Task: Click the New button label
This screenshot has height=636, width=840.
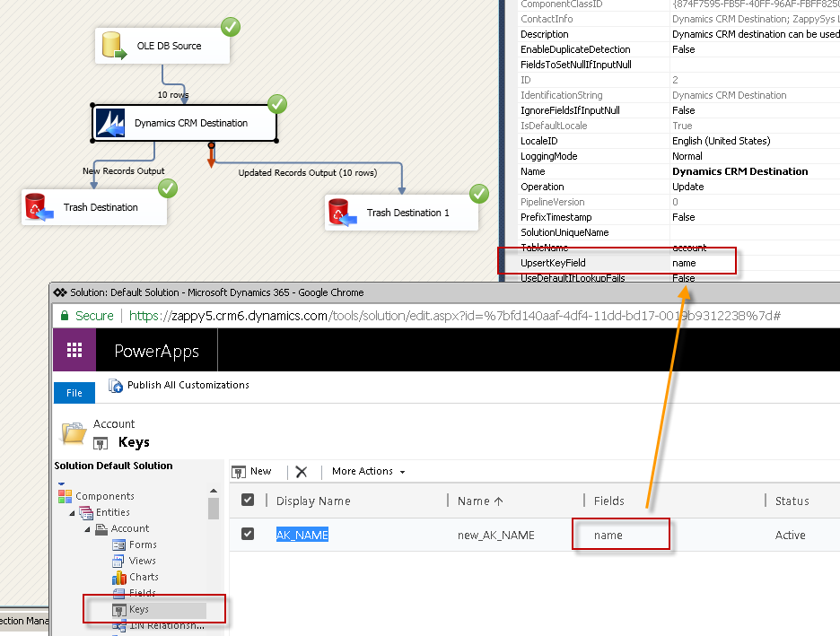Action: [x=261, y=471]
